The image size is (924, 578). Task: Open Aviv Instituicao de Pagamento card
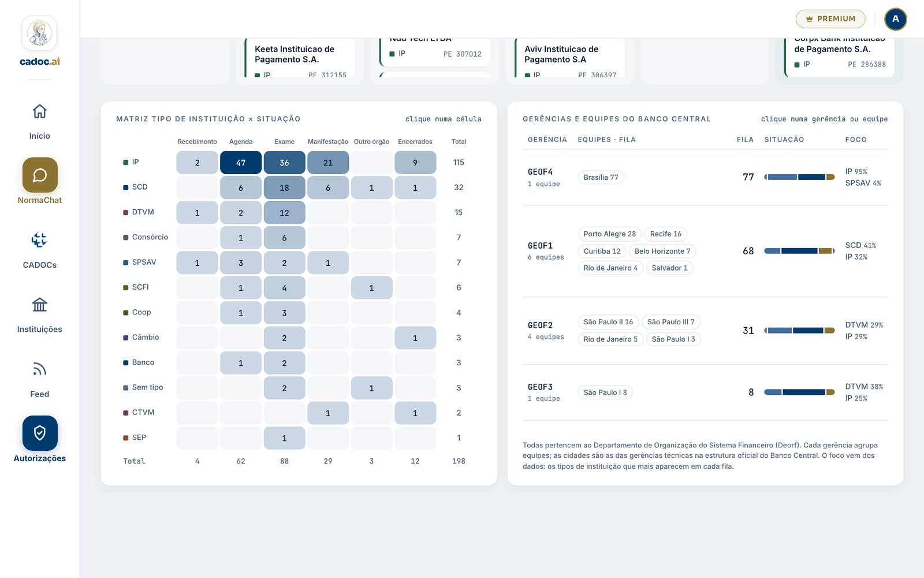(x=570, y=58)
